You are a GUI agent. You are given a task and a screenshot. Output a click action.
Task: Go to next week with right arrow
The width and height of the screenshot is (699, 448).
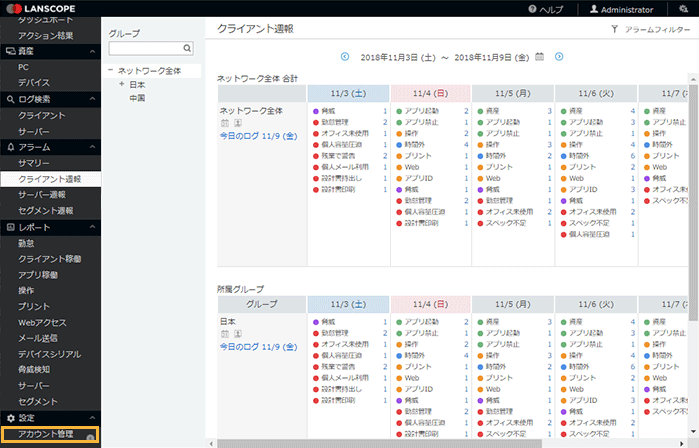coord(559,57)
